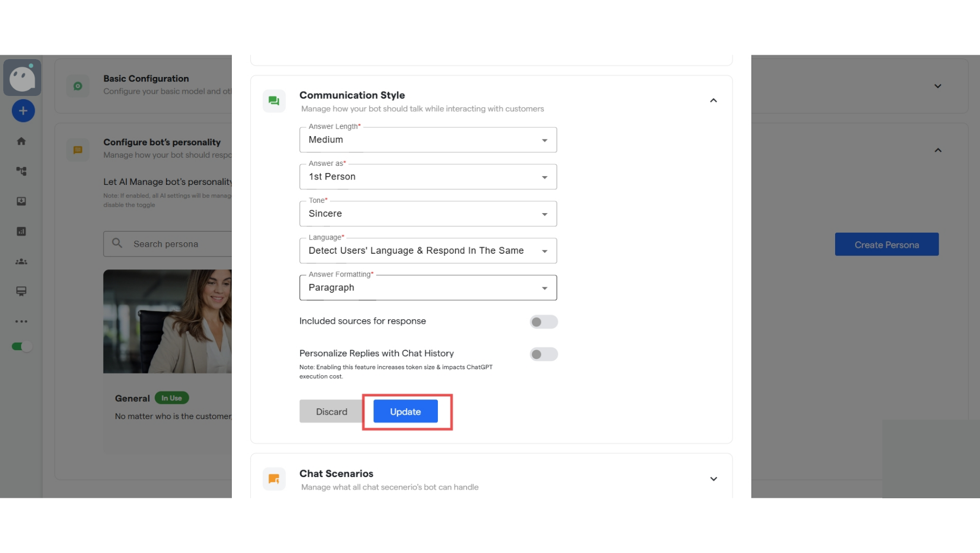This screenshot has height=553, width=980.
Task: Click the Create Persona button
Action: click(887, 245)
